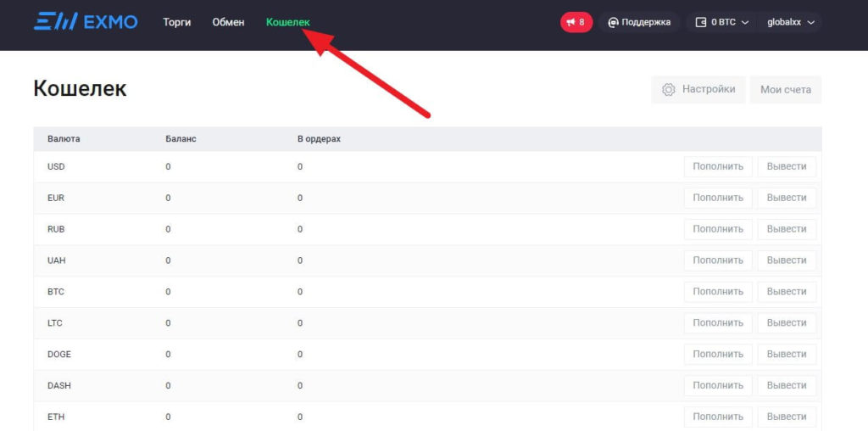This screenshot has height=431, width=868.
Task: Click the Валюта column header
Action: (64, 138)
